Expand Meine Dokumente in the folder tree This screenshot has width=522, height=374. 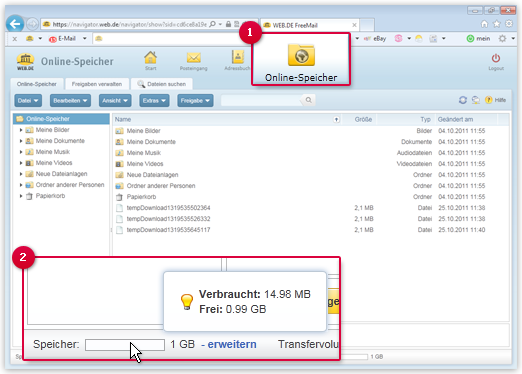21,141
